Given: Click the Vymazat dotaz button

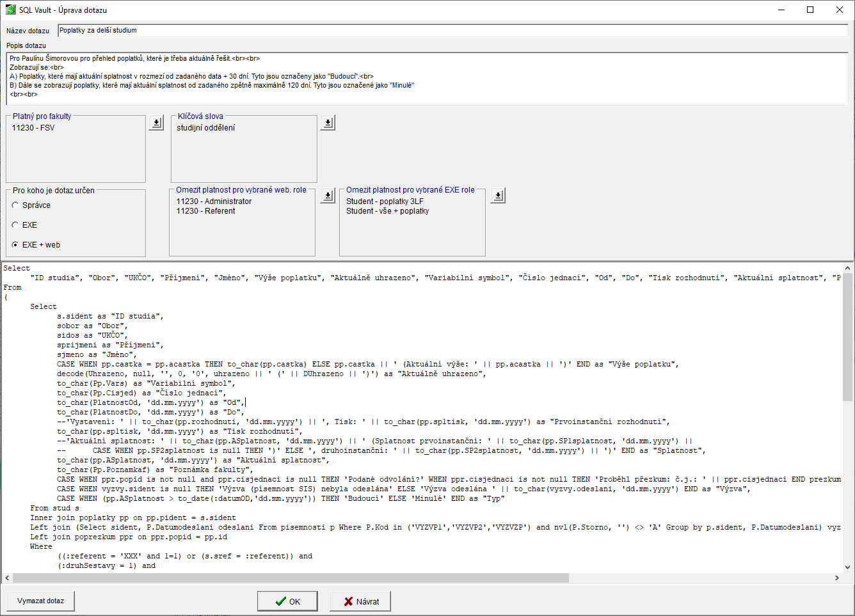Looking at the screenshot, I should point(40,601).
